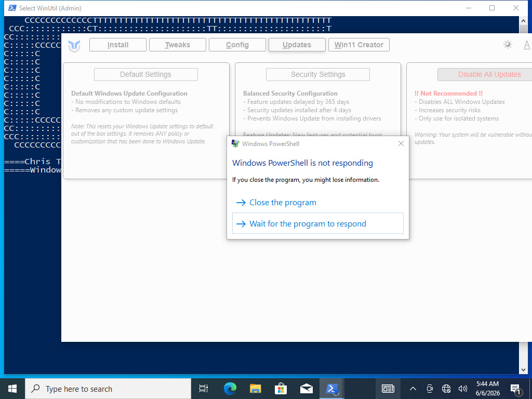
Task: Click PowerShell taskbar icon
Action: 332,389
